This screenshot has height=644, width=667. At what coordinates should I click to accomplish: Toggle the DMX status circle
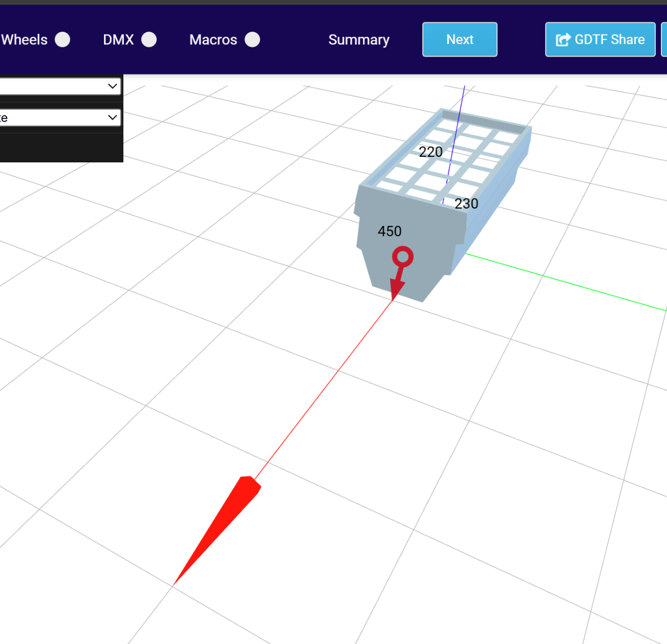pyautogui.click(x=149, y=39)
